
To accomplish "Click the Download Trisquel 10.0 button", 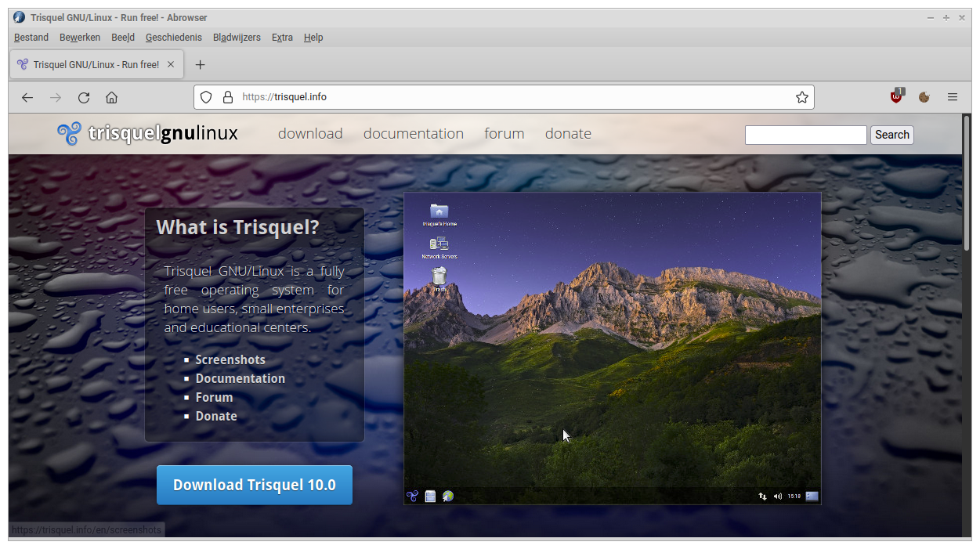I will 255,485.
